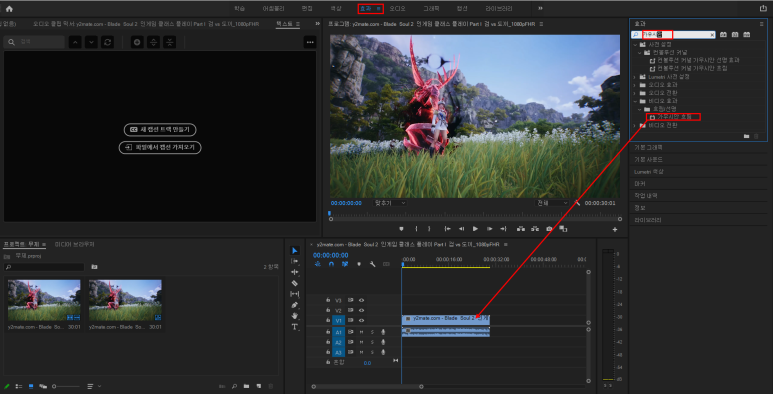Expand the 오디오 효과 folder

point(635,85)
